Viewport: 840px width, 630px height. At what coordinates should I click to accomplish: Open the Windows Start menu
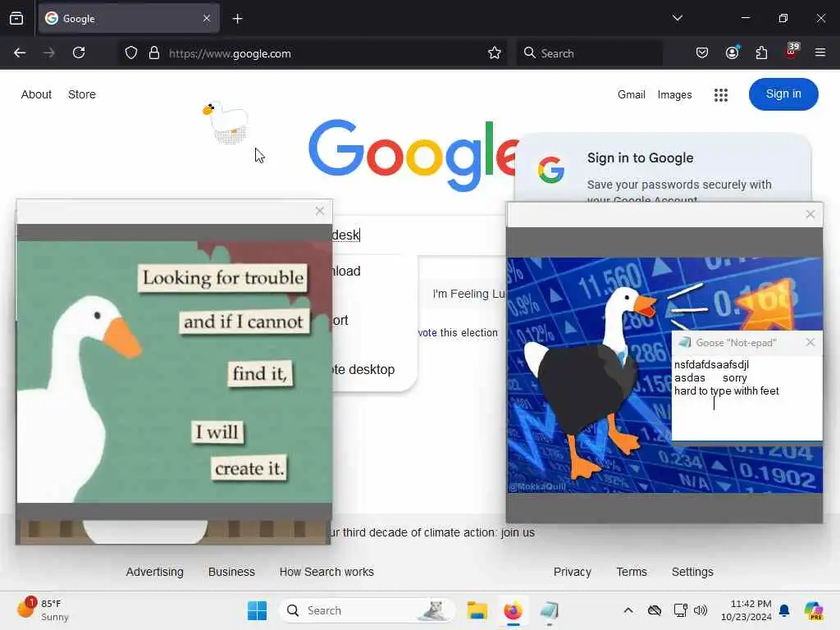257,610
